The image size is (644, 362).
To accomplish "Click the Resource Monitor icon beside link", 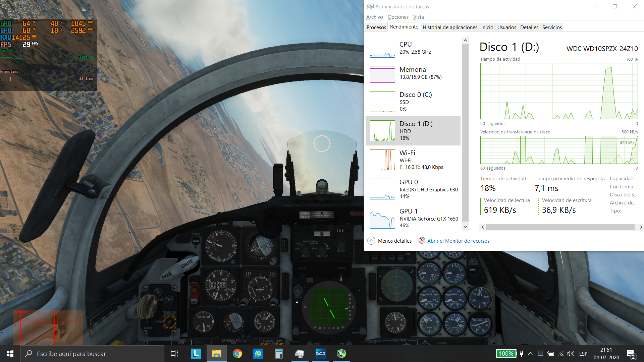I will point(422,241).
